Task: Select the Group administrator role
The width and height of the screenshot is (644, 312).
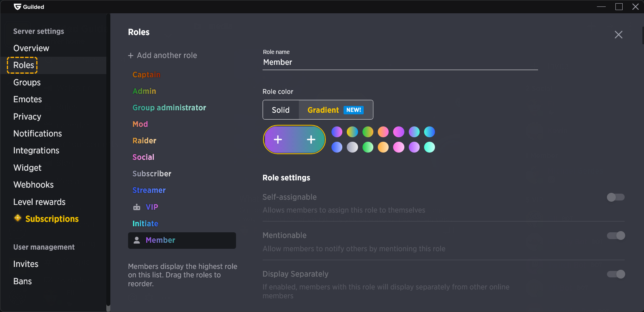Action: (x=169, y=108)
